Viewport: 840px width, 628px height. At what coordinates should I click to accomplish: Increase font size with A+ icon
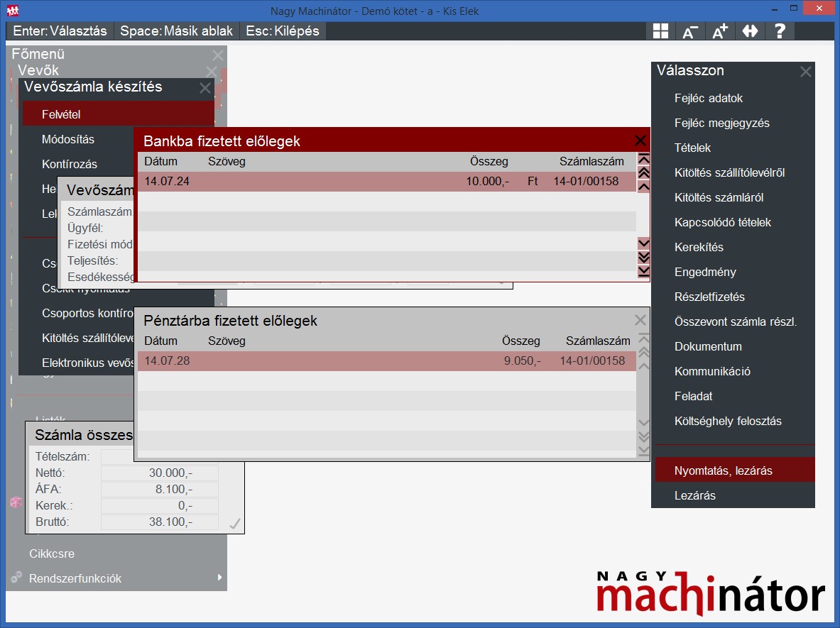pyautogui.click(x=720, y=31)
